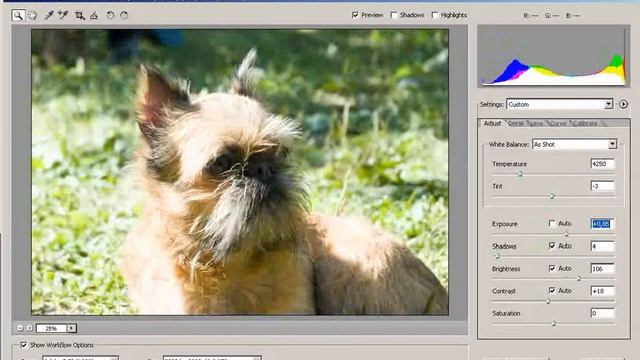Select the Color Sampler tool
The width and height of the screenshot is (640, 360).
63,16
